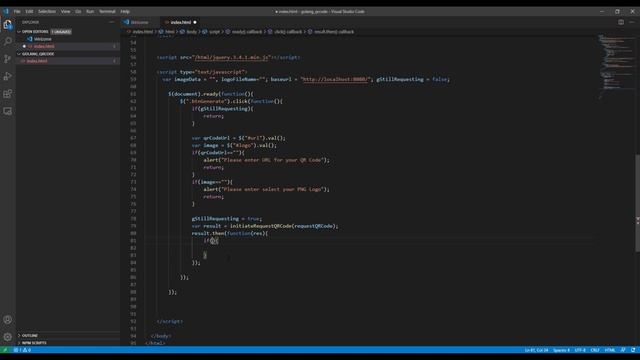The width and height of the screenshot is (640, 360).
Task: Open the Explorer view in activity bar
Action: tap(7, 25)
